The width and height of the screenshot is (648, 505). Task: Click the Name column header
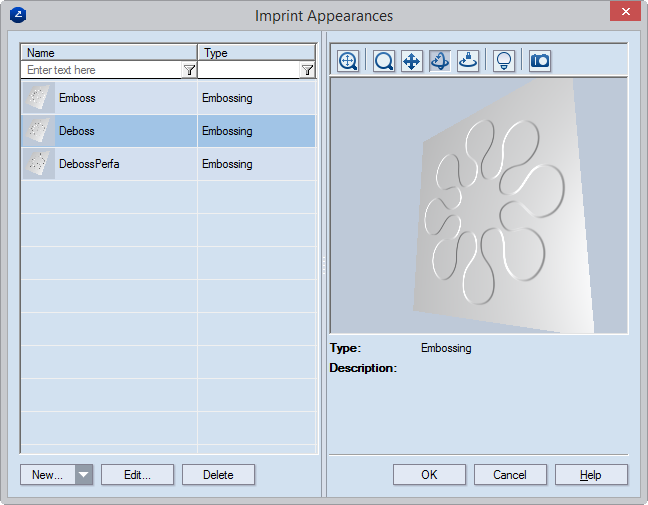(x=109, y=53)
